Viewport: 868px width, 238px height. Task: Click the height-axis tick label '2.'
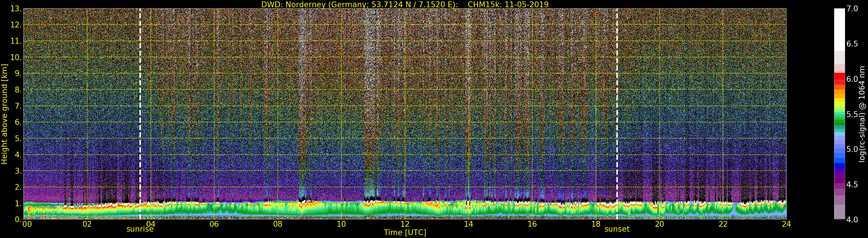click(18, 187)
